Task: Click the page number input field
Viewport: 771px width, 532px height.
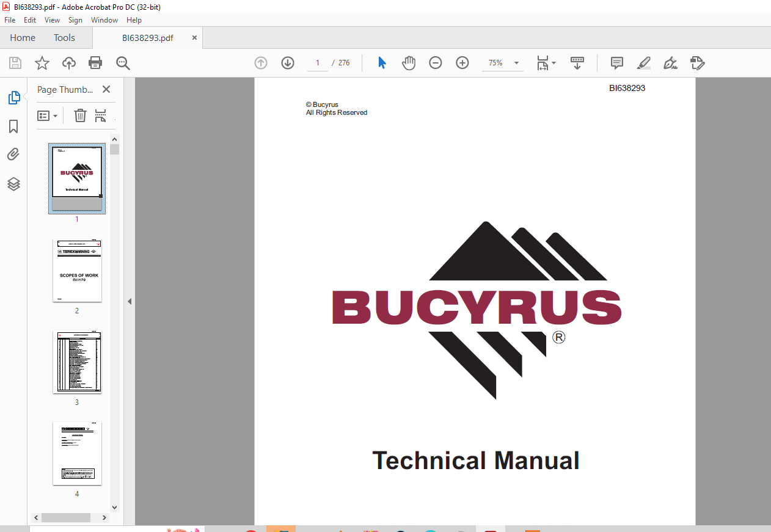Action: [x=318, y=63]
